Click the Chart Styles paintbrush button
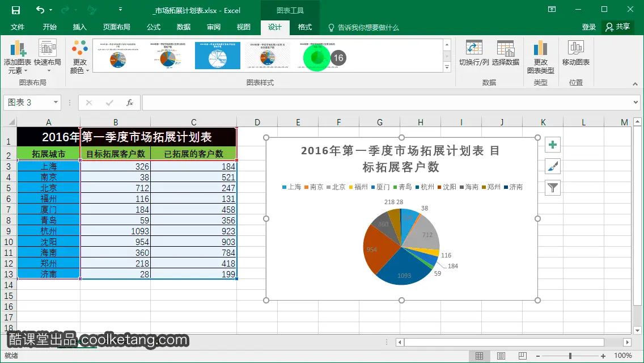Screen dimensions: 644x363 coord(553,166)
